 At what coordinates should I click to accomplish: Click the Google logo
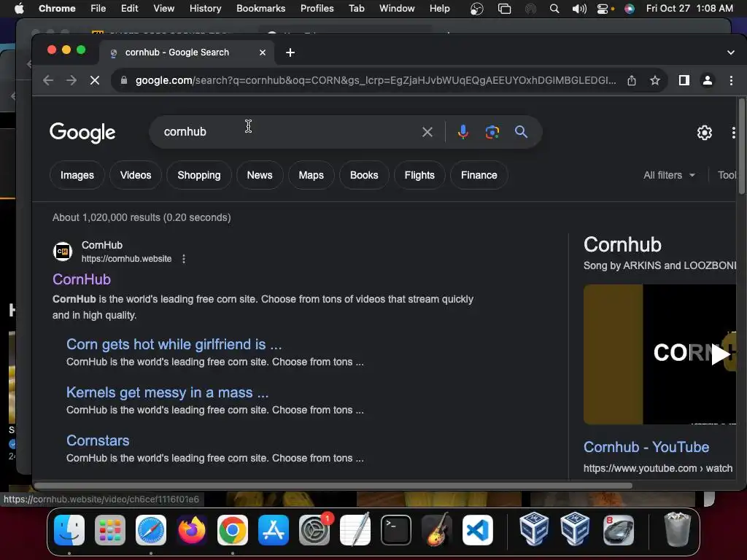pos(82,133)
